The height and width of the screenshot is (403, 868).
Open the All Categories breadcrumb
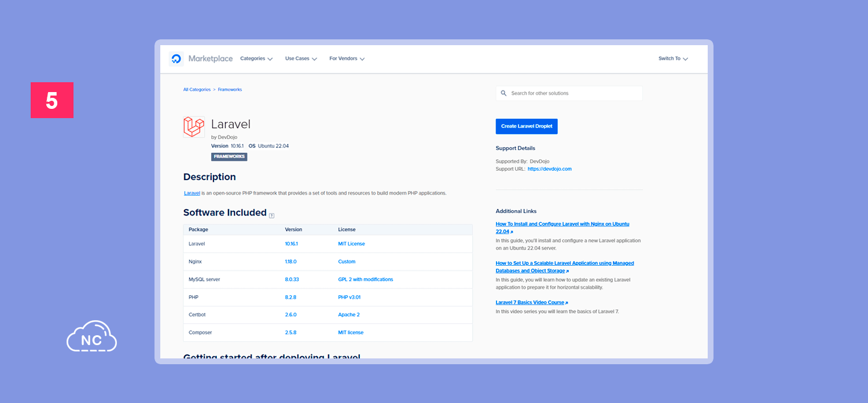tap(197, 90)
